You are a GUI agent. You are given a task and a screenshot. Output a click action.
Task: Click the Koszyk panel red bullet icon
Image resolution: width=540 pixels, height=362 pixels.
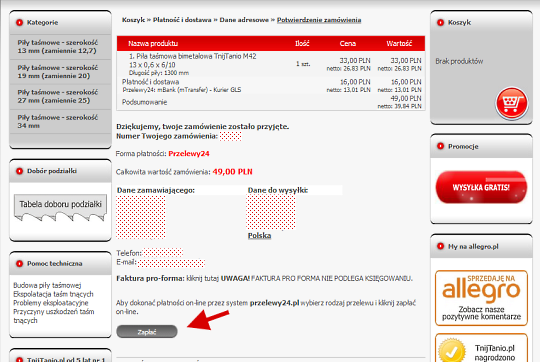tap(440, 23)
